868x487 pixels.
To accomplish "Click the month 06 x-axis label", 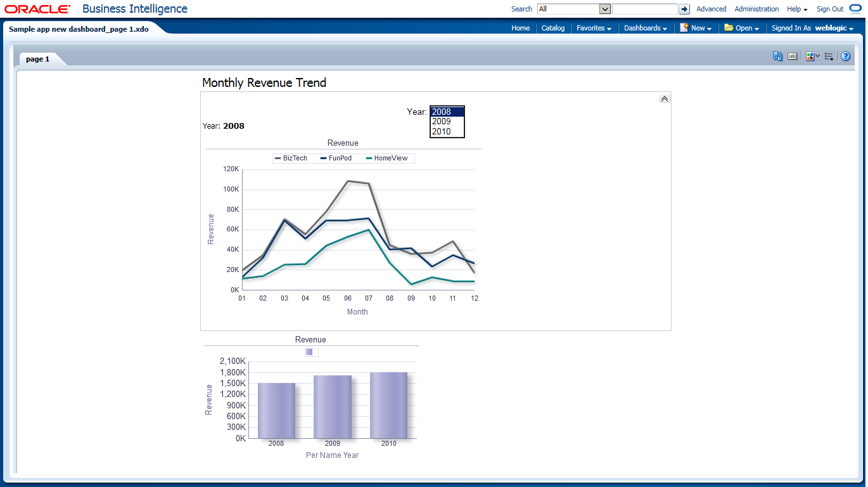I will point(348,298).
